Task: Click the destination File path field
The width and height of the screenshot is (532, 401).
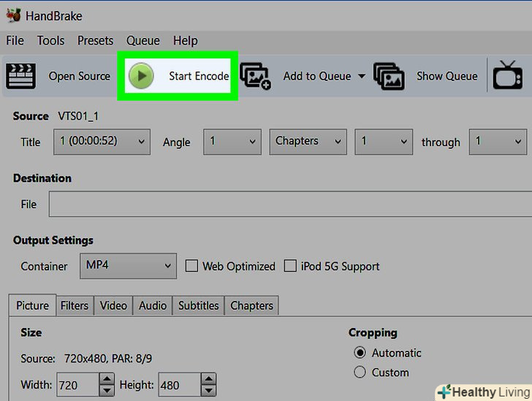Action: 290,204
